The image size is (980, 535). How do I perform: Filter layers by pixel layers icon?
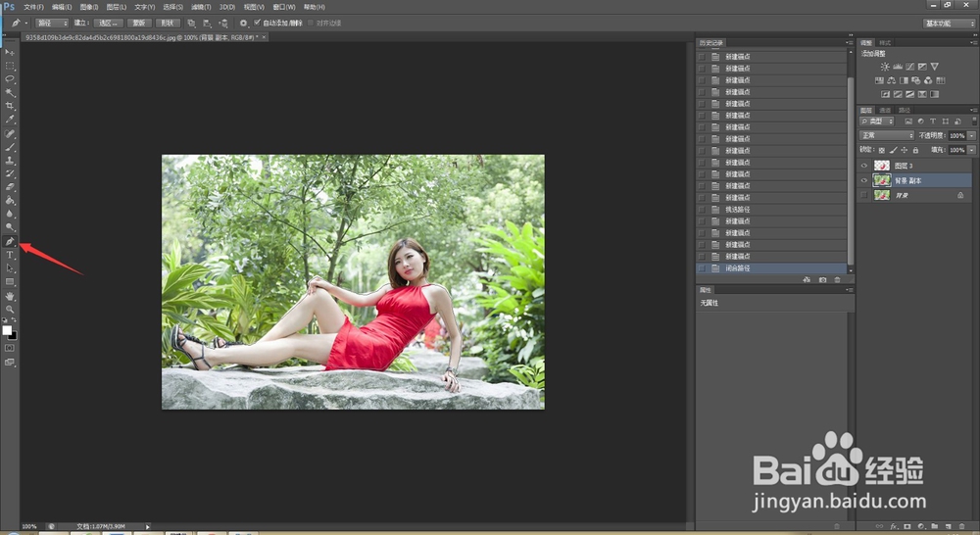(908, 122)
